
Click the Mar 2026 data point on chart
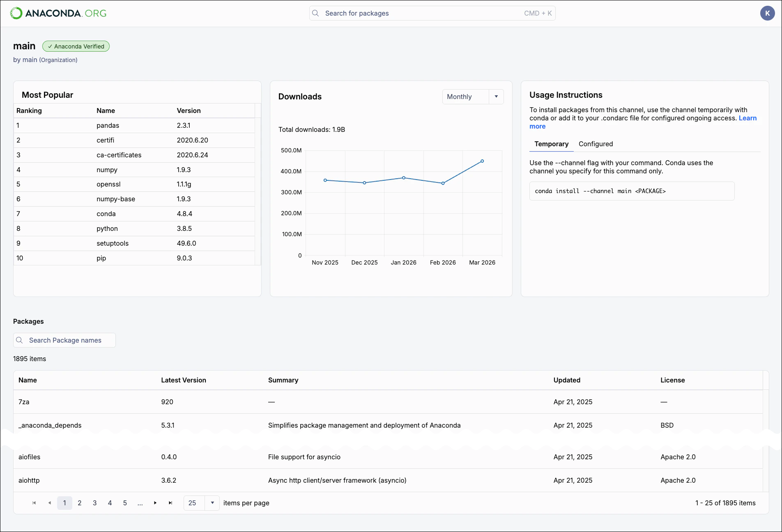pyautogui.click(x=482, y=161)
